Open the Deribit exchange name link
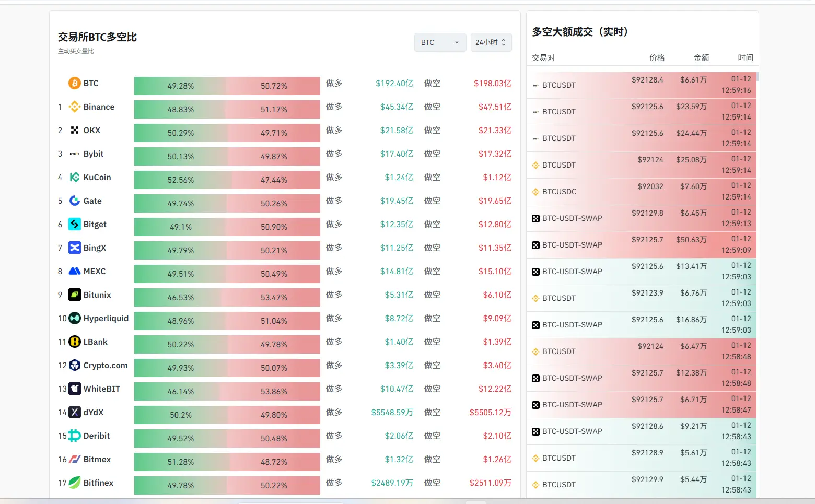Screen dimensions: 815x504 [x=97, y=436]
